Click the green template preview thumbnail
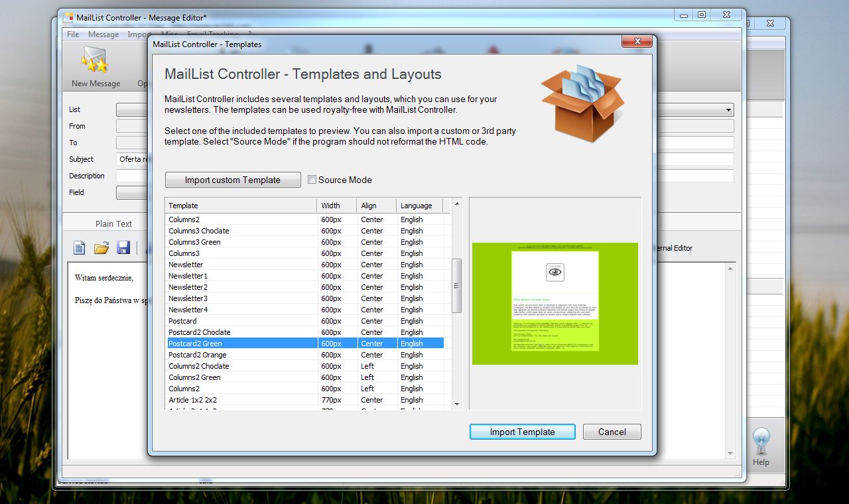 click(x=555, y=304)
